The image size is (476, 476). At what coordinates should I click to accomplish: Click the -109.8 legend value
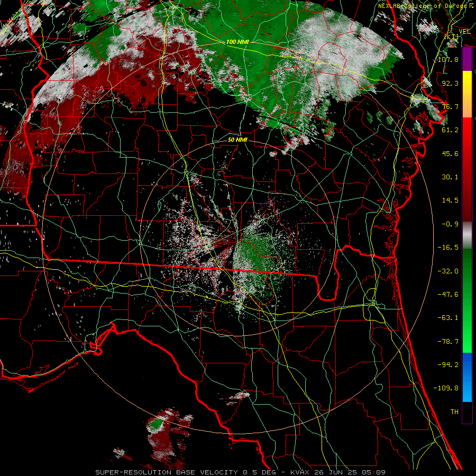click(x=446, y=388)
